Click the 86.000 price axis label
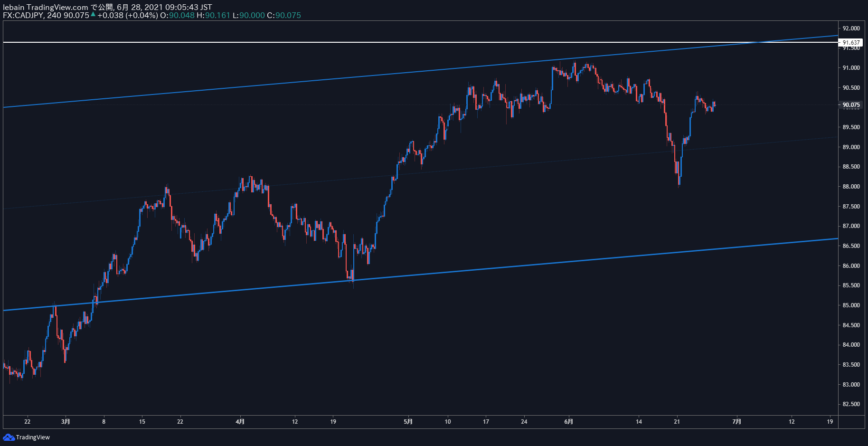The image size is (868, 446). pyautogui.click(x=851, y=266)
